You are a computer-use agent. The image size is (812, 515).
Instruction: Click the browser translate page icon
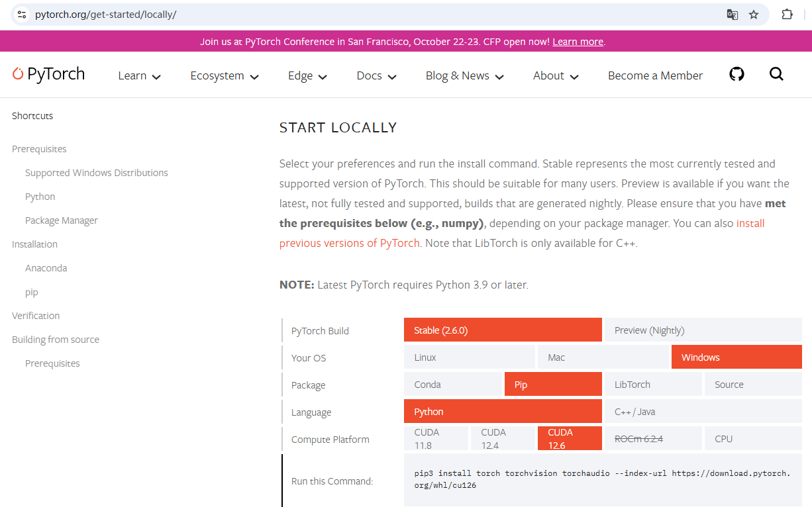pos(732,15)
